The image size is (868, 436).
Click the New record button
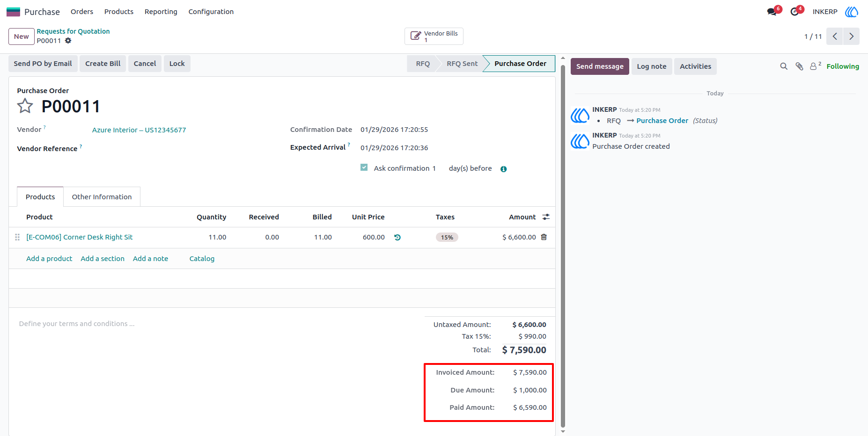[22, 36]
